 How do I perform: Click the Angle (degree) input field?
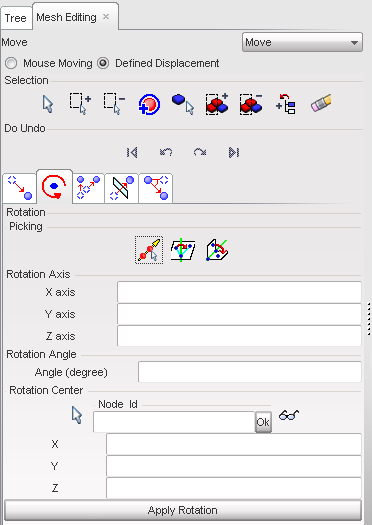click(x=250, y=372)
